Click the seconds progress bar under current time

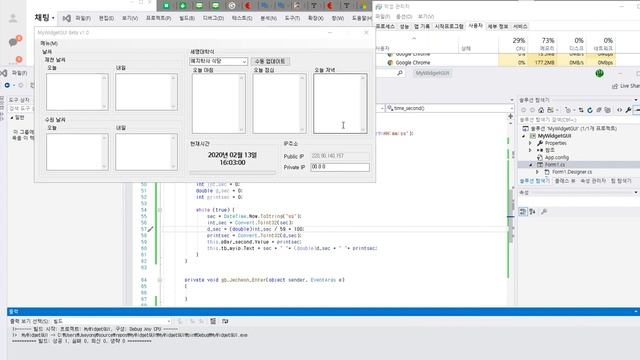point(232,173)
